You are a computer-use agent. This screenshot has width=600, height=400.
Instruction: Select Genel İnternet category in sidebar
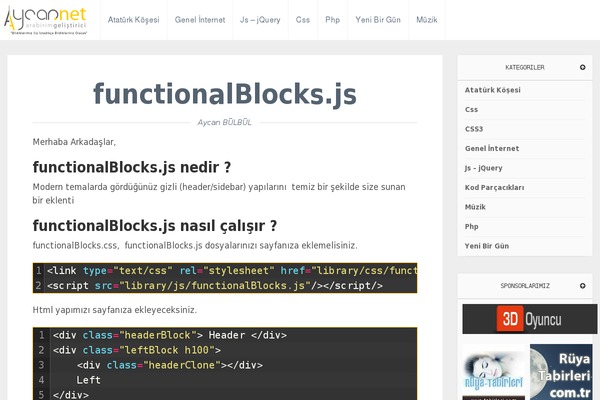point(492,149)
